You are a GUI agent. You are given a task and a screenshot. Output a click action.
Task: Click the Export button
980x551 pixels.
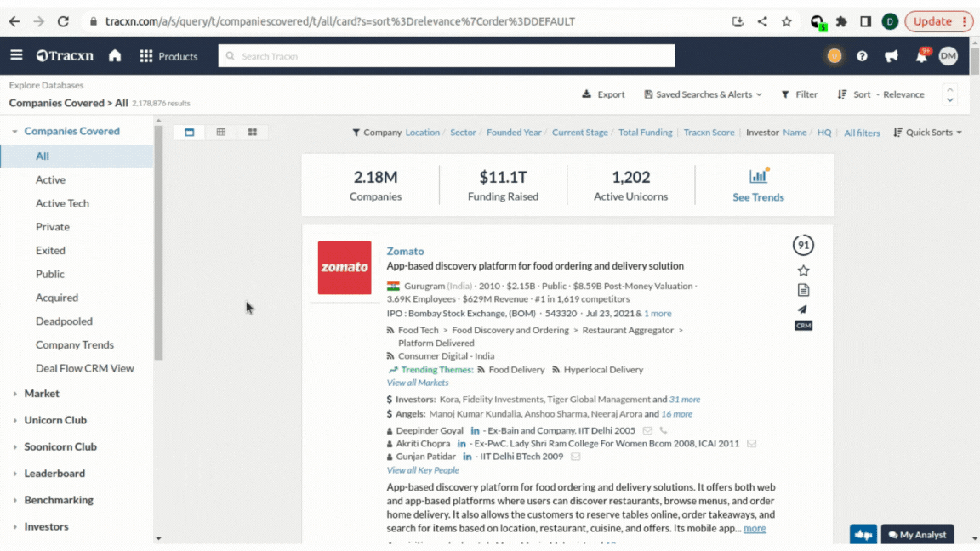coord(603,94)
